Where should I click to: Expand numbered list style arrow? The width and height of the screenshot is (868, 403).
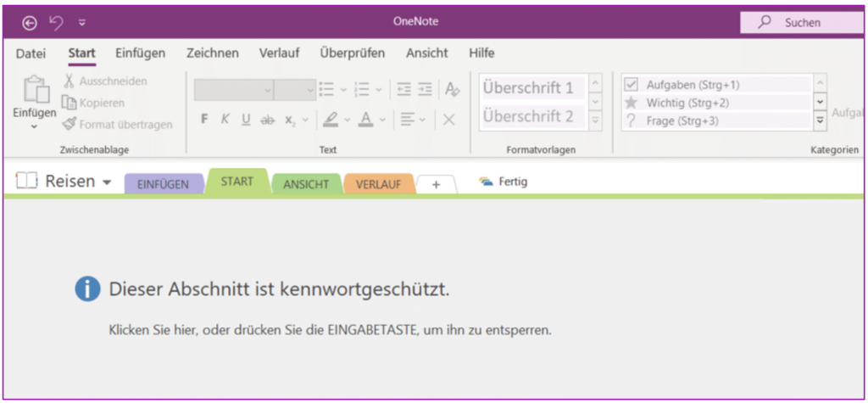click(379, 89)
